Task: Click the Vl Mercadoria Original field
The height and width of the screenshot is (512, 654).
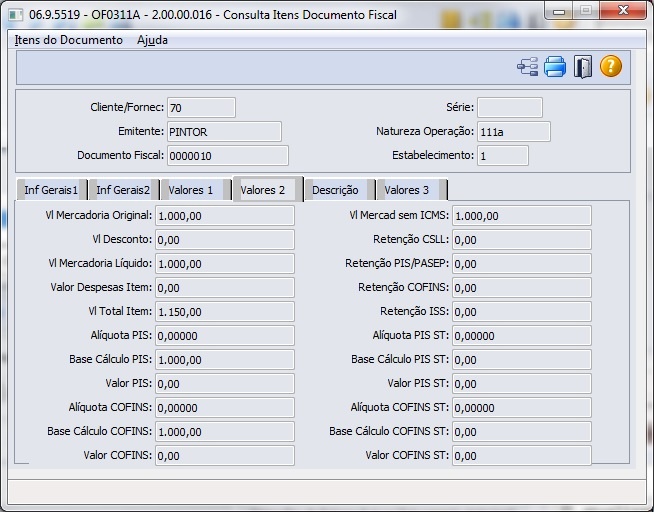Action: pos(225,216)
